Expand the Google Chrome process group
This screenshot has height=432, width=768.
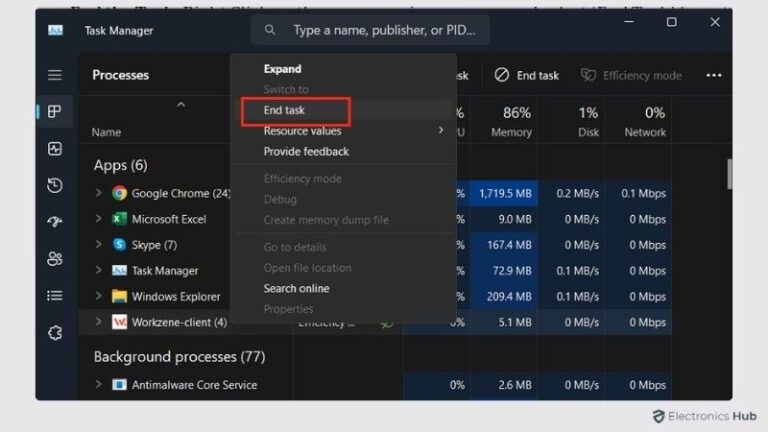98,193
